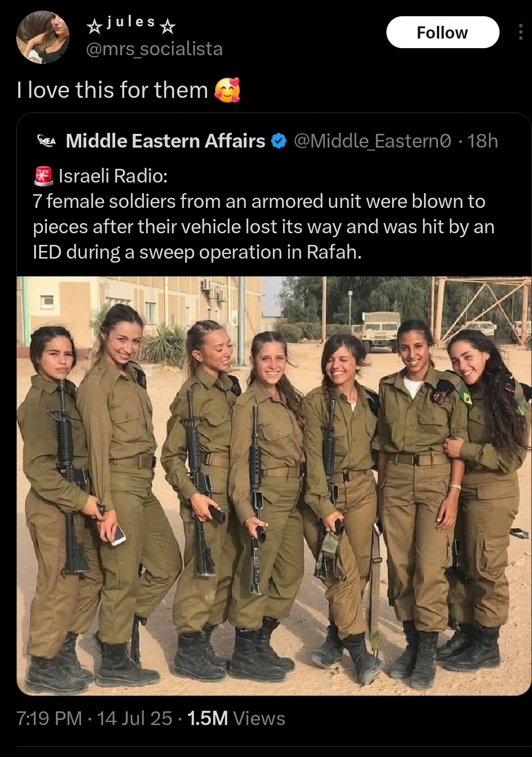Open the jules profile picture
Image resolution: width=532 pixels, height=757 pixels.
(x=43, y=38)
